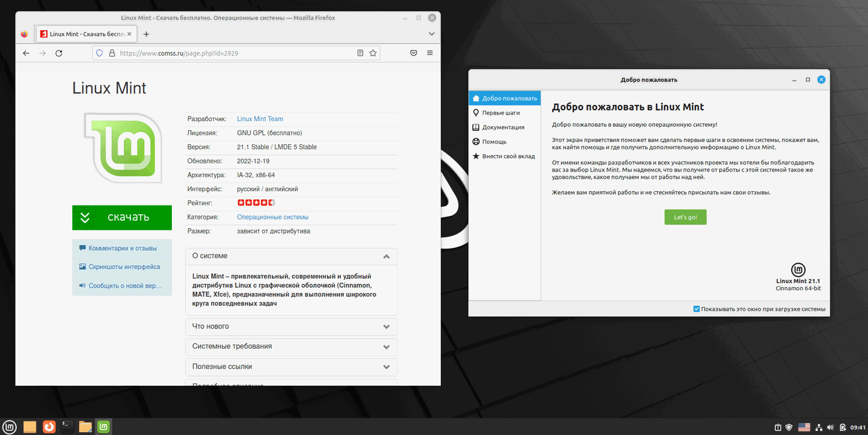Open the Linux Mint Team link

pyautogui.click(x=260, y=119)
